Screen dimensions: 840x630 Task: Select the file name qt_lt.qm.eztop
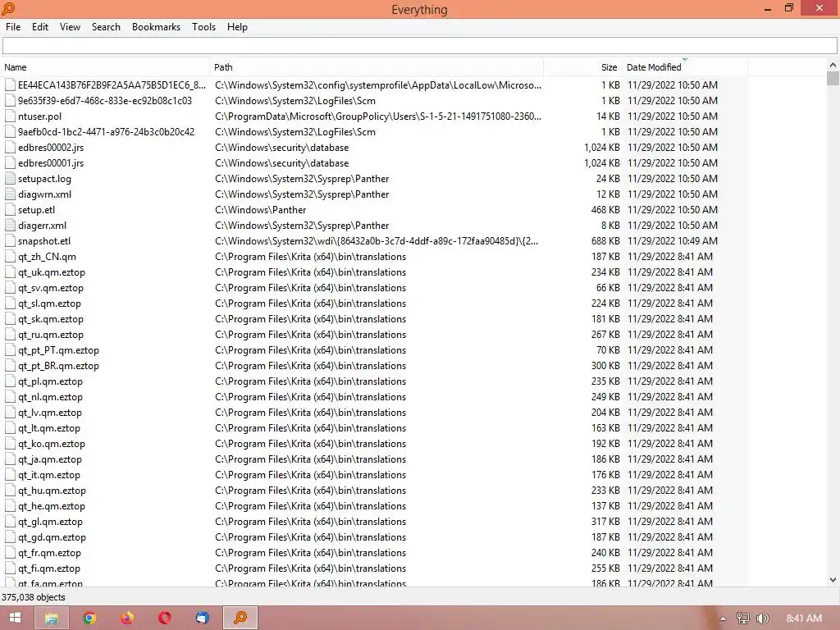pyautogui.click(x=48, y=428)
